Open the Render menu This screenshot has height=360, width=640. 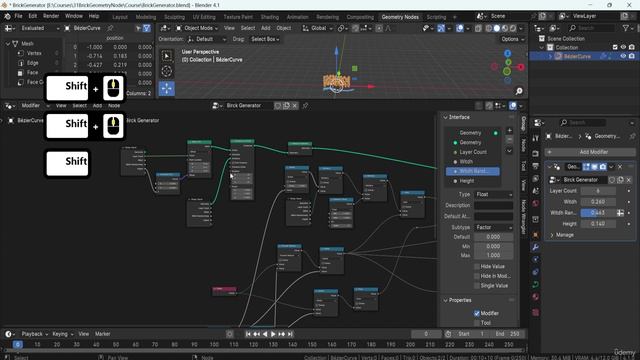[x=51, y=16]
